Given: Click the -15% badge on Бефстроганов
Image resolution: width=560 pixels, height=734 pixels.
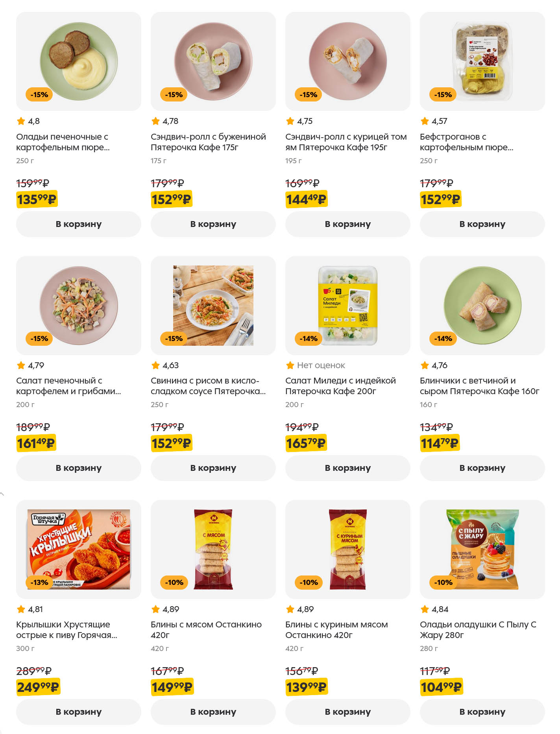Looking at the screenshot, I should tap(443, 95).
